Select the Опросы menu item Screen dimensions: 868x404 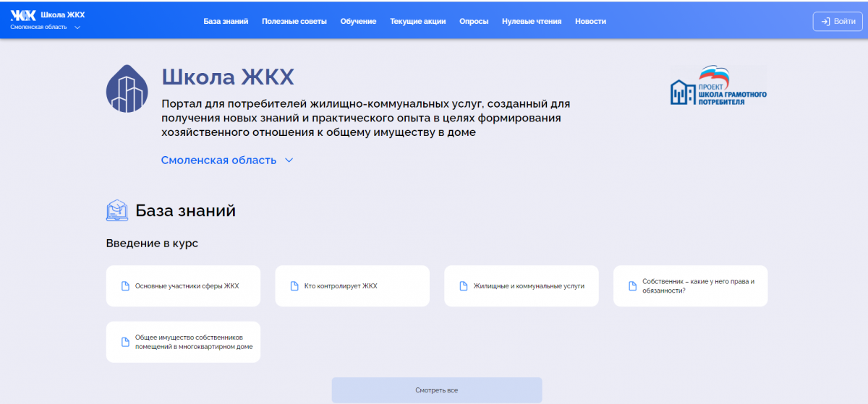474,21
